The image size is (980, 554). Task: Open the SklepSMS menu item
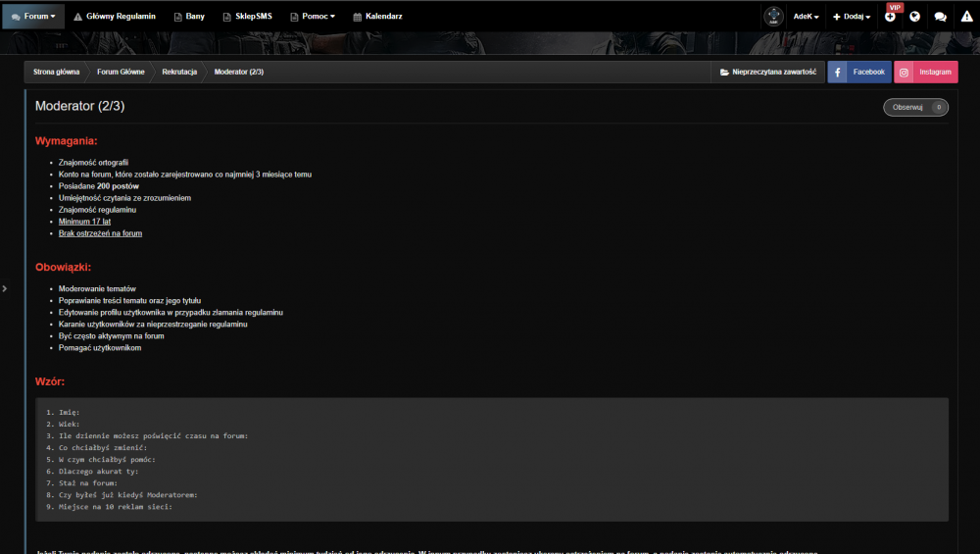(x=248, y=17)
